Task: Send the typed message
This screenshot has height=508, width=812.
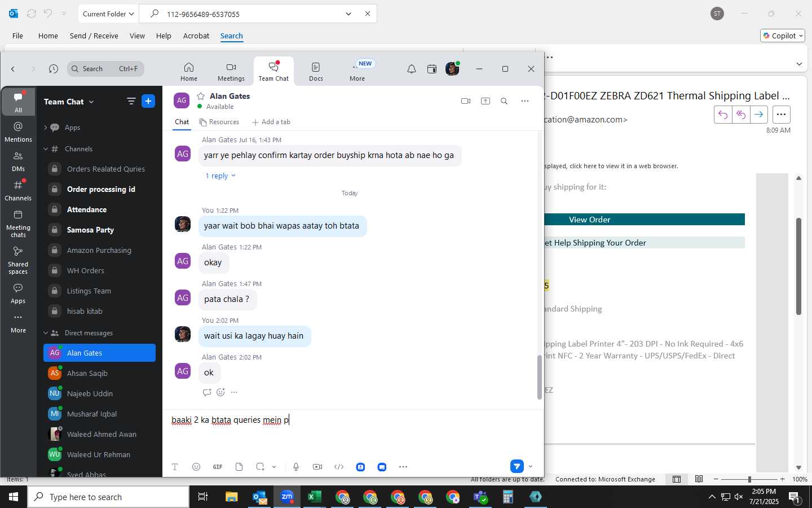Action: (517, 466)
